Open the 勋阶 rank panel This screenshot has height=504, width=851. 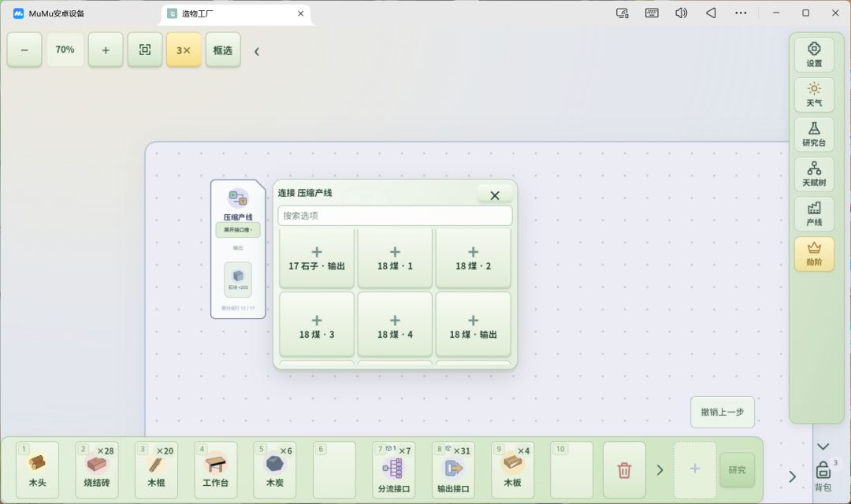(x=814, y=254)
